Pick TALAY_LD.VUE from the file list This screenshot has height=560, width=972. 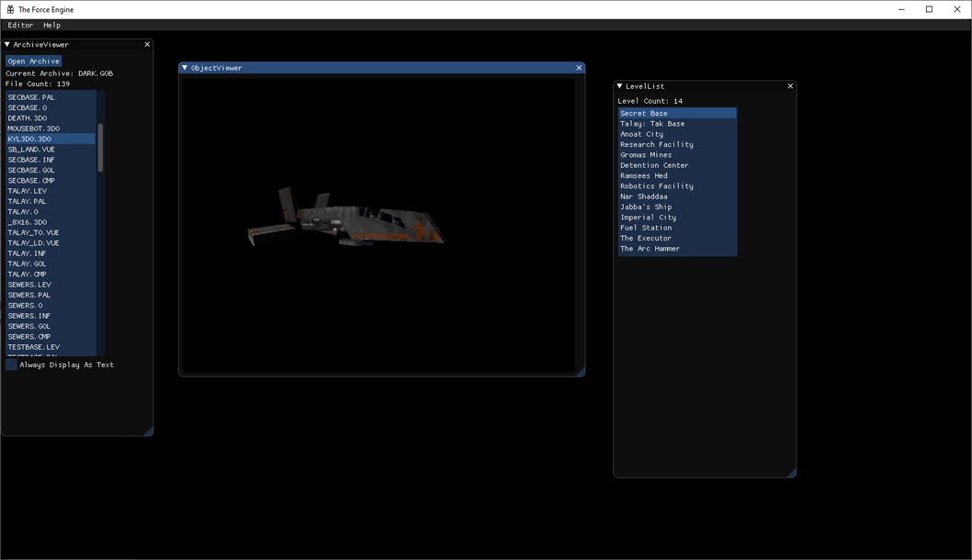pyautogui.click(x=51, y=243)
